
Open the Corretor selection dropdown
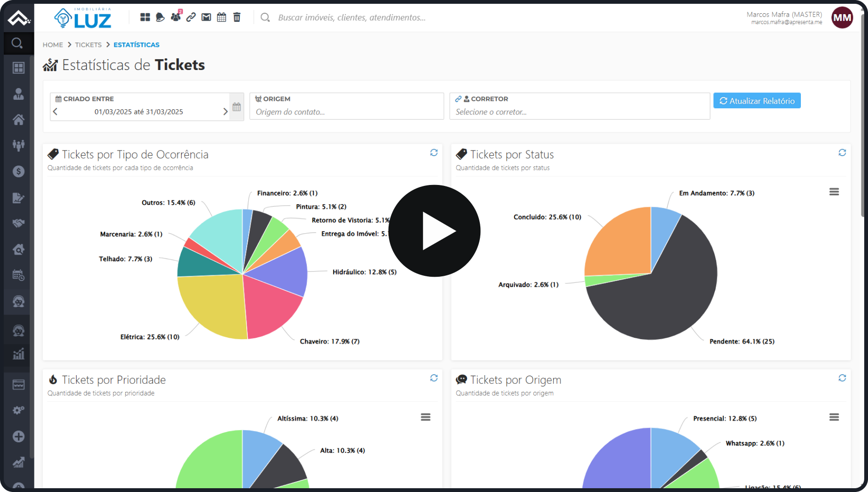579,112
